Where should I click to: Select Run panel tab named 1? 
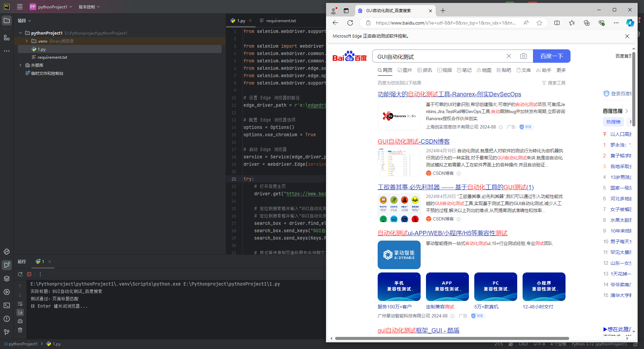click(40, 261)
